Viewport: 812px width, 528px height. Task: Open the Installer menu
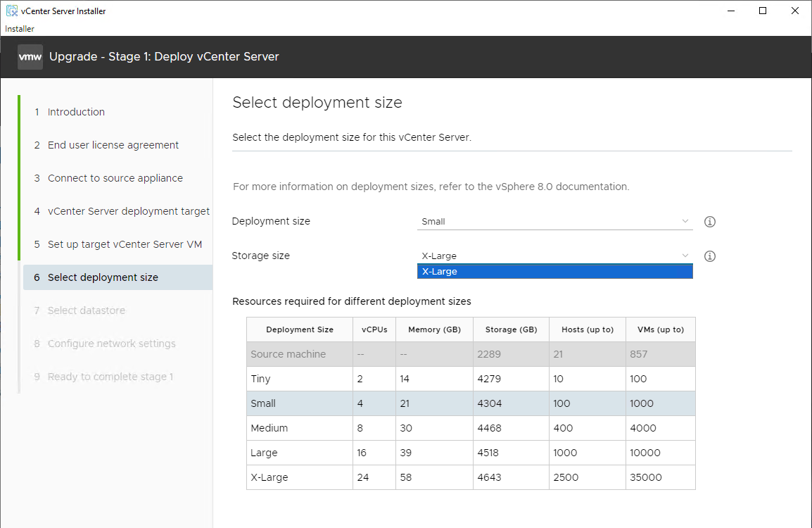pyautogui.click(x=20, y=29)
